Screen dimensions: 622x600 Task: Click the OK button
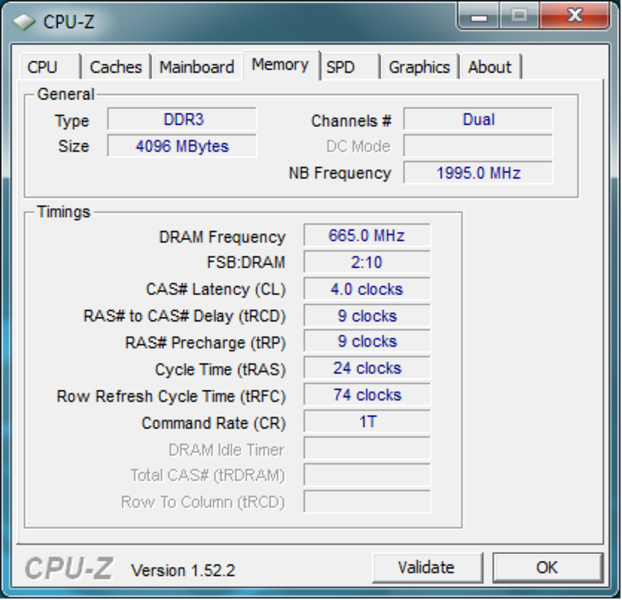[x=547, y=567]
